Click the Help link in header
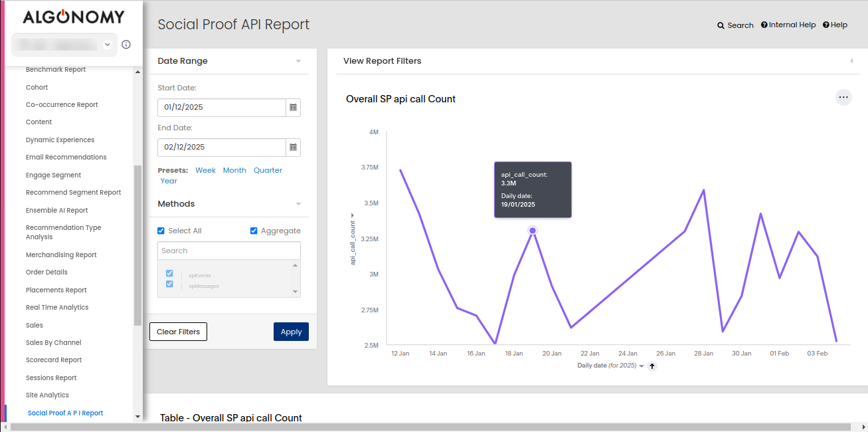The width and height of the screenshot is (868, 432). 839,25
